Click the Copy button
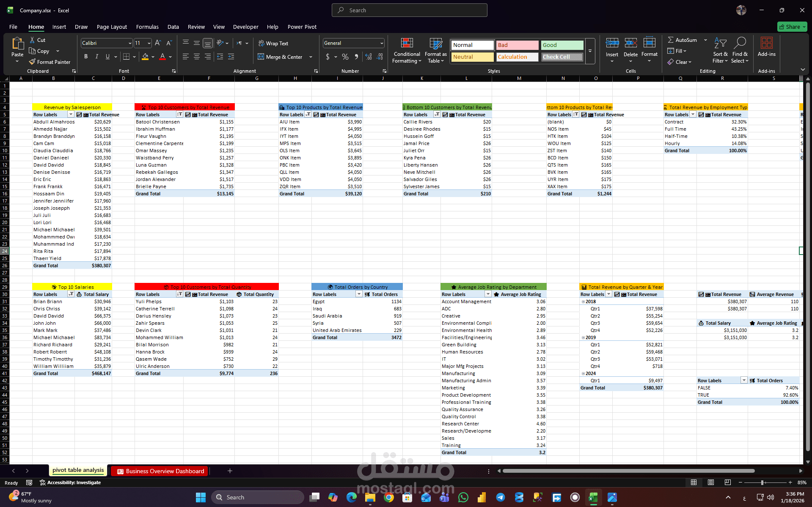Image resolution: width=812 pixels, height=507 pixels. coord(39,51)
